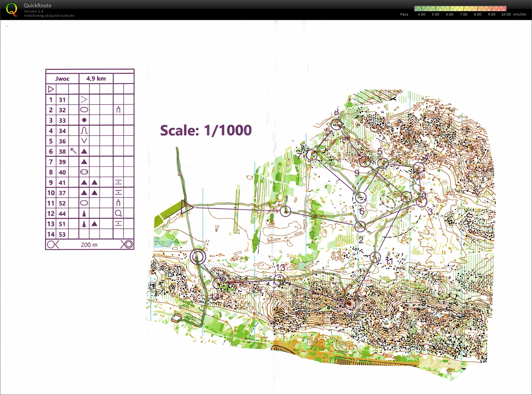532x395 pixels.
Task: Click the 4,9 km course length cell
Action: [96, 79]
